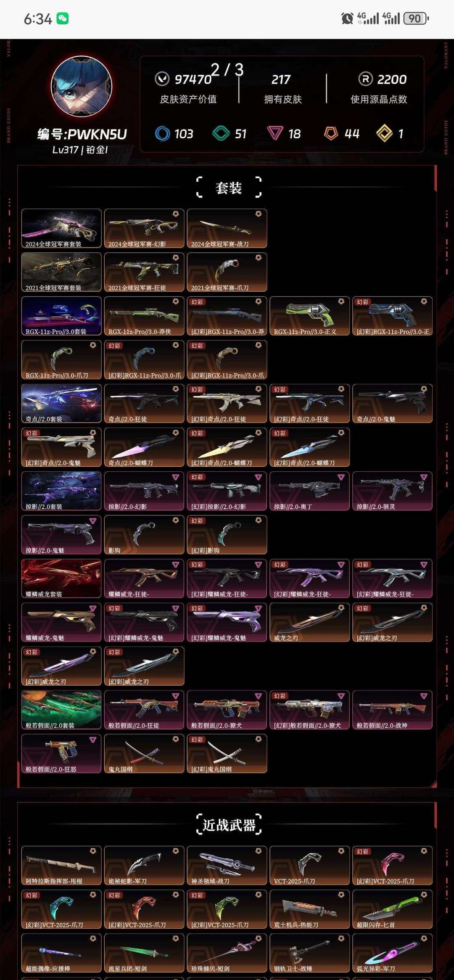Tap the yellow diamond tier icon showing 1

point(384,134)
